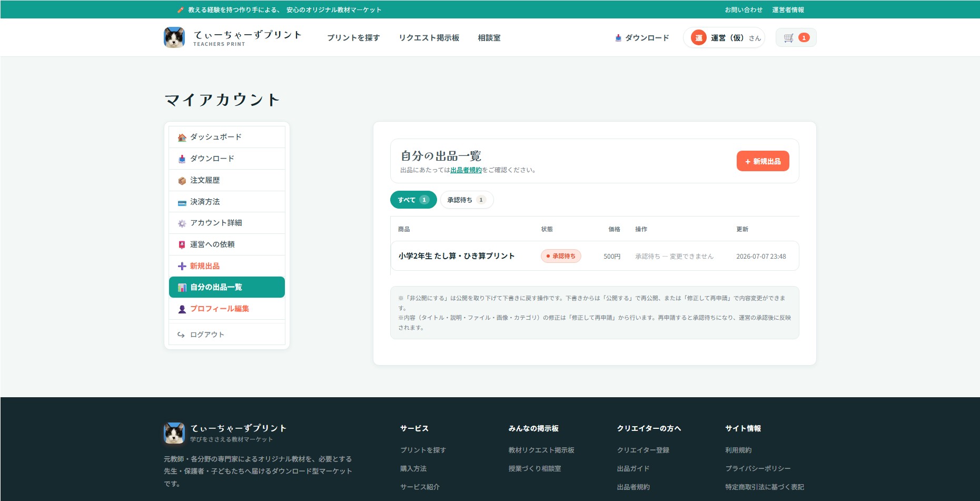This screenshot has width=980, height=501.
Task: Click footer link 利用規約
Action: (738, 450)
